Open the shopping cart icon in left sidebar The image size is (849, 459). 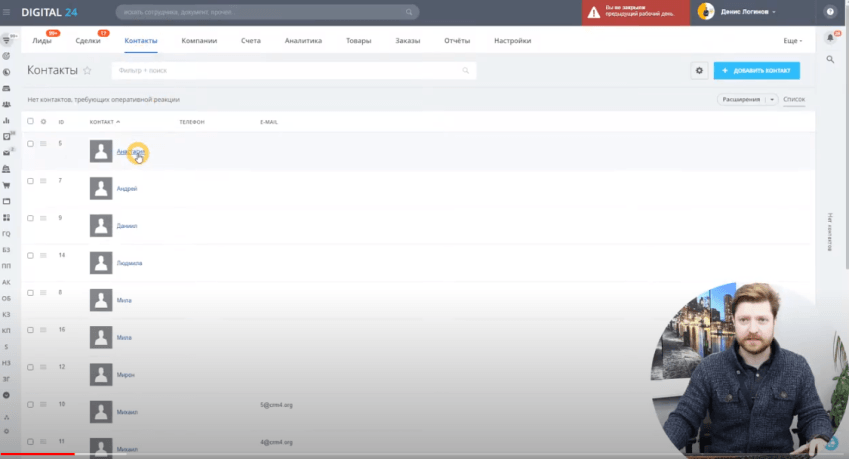click(x=6, y=185)
